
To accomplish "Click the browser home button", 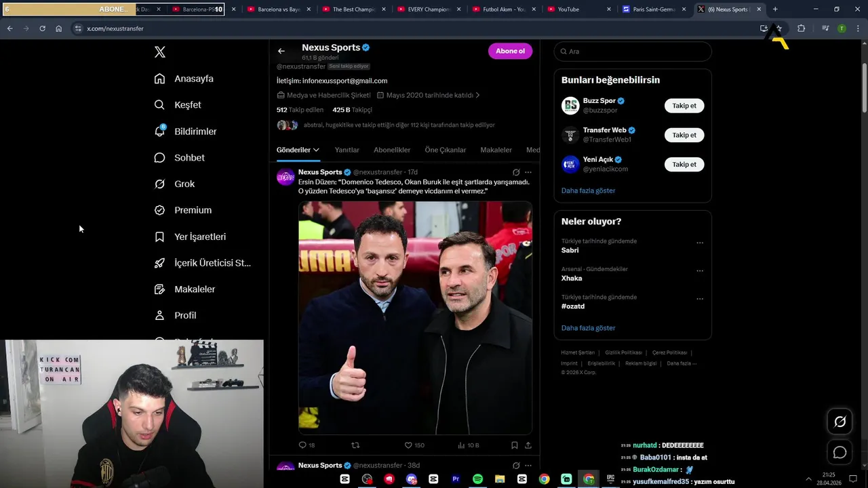I will tap(58, 28).
